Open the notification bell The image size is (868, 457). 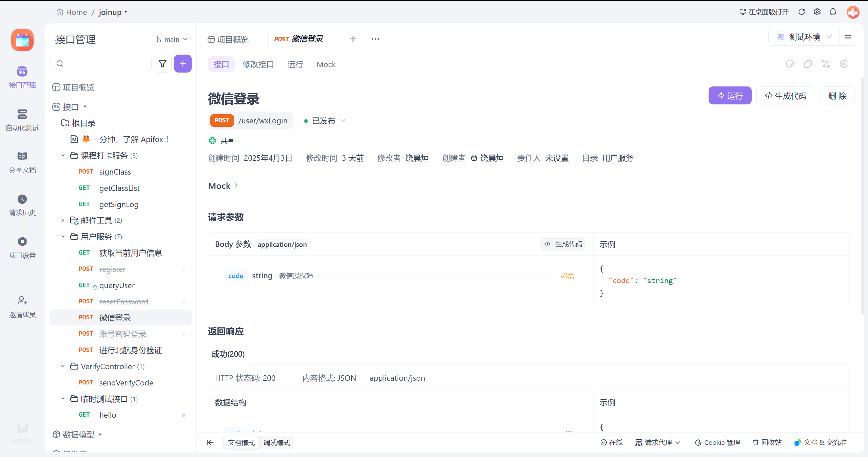833,12
